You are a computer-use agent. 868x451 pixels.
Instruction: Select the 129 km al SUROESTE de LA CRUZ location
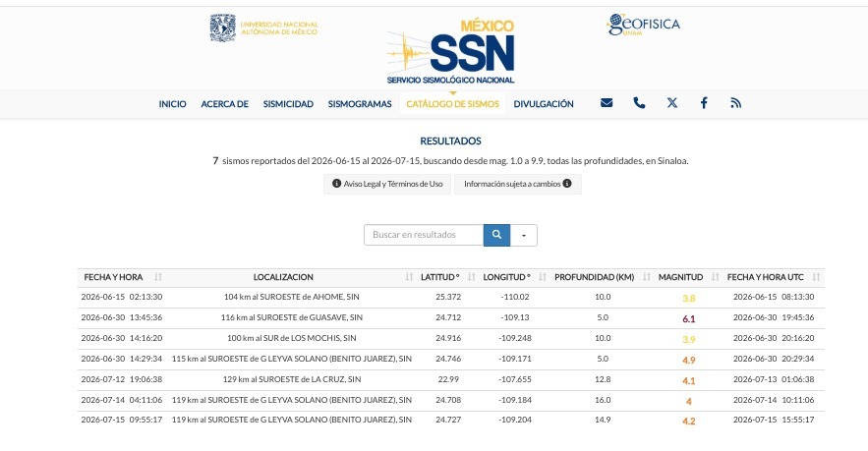tap(292, 379)
